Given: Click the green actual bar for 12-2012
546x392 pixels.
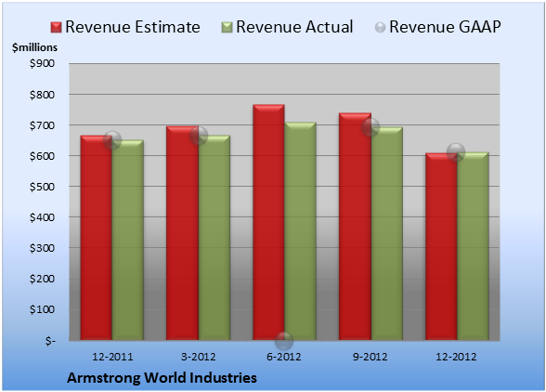Looking at the screenshot, I should (x=473, y=246).
